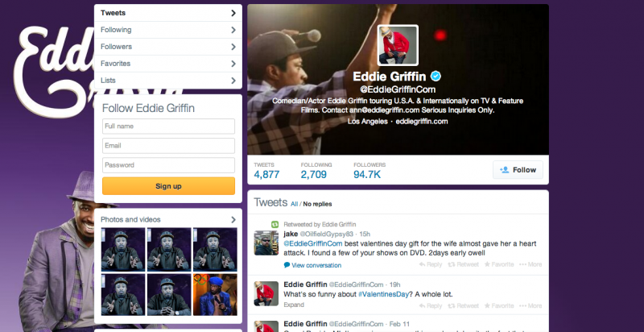Screen dimensions: 644x332
Task: Retweet the ValentinesDay tweet
Action: (x=464, y=305)
